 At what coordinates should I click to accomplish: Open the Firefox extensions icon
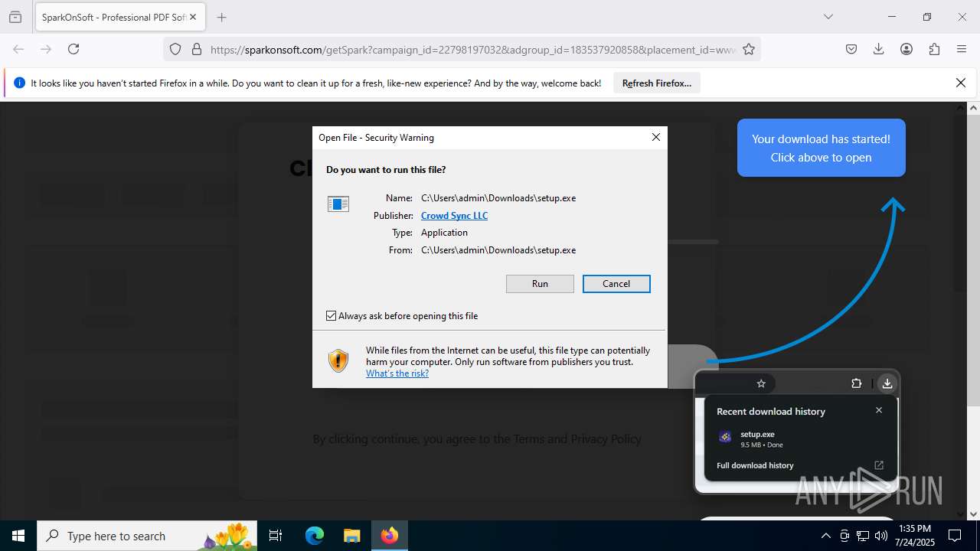coord(934,49)
